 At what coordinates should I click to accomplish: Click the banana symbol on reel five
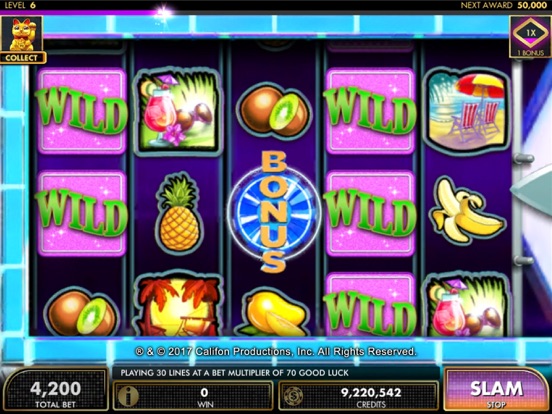(x=467, y=211)
